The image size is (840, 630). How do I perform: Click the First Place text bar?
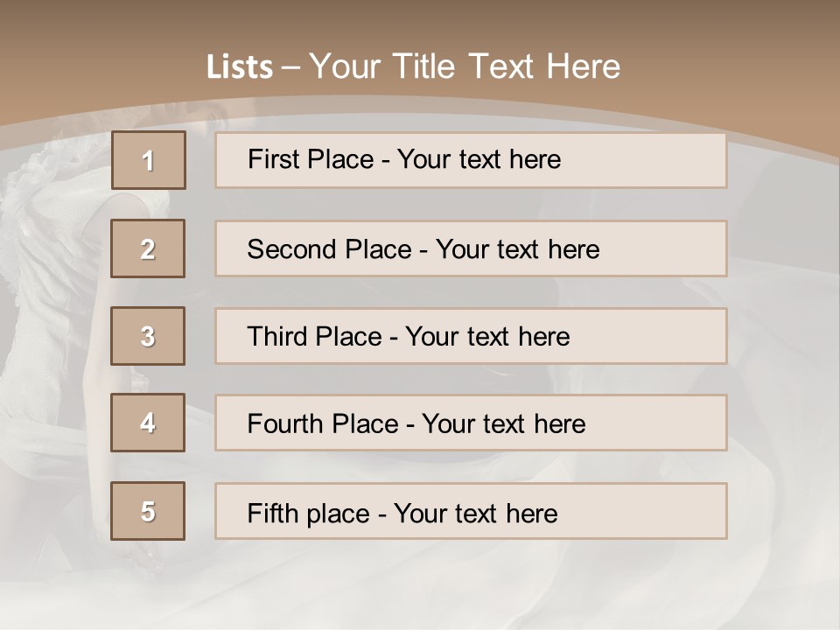click(471, 160)
